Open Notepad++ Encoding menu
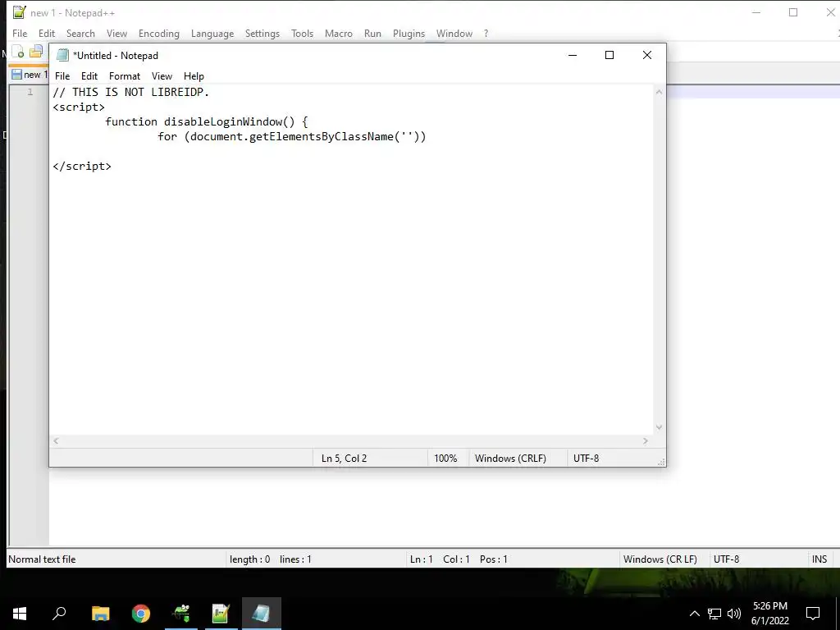The image size is (840, 630). 158,33
